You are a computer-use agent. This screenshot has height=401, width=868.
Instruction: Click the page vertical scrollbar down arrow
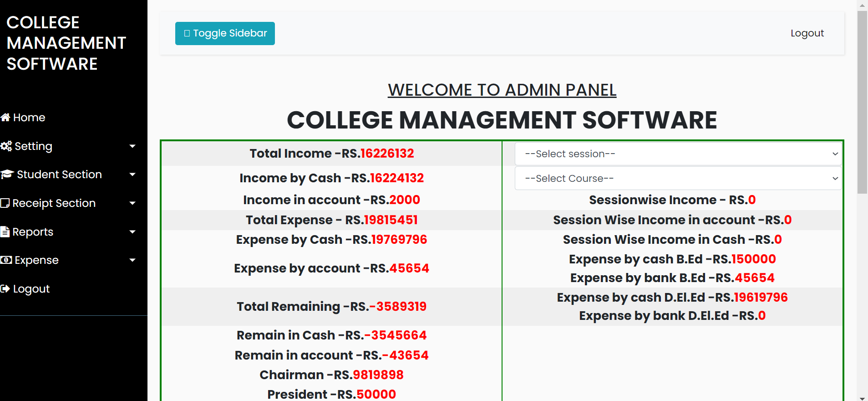tap(862, 398)
